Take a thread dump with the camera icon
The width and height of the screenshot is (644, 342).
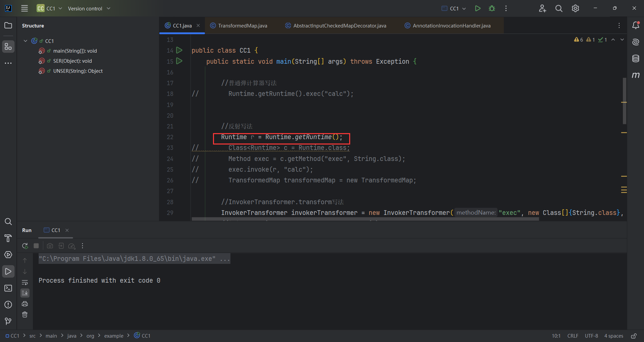(50, 246)
